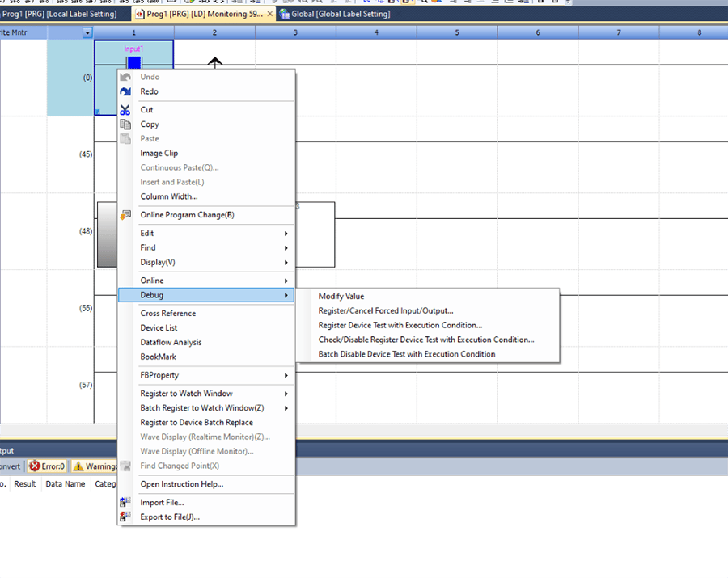Select Redo from the context menu
This screenshot has width=728, height=578.
pyautogui.click(x=206, y=91)
